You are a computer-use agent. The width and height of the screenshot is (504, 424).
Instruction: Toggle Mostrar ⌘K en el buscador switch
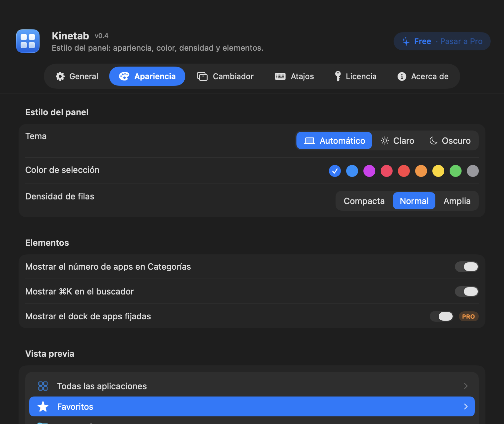pos(467,291)
